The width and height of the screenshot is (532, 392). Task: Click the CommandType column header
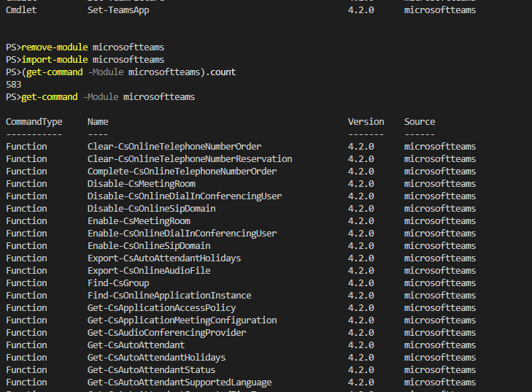[x=34, y=122]
